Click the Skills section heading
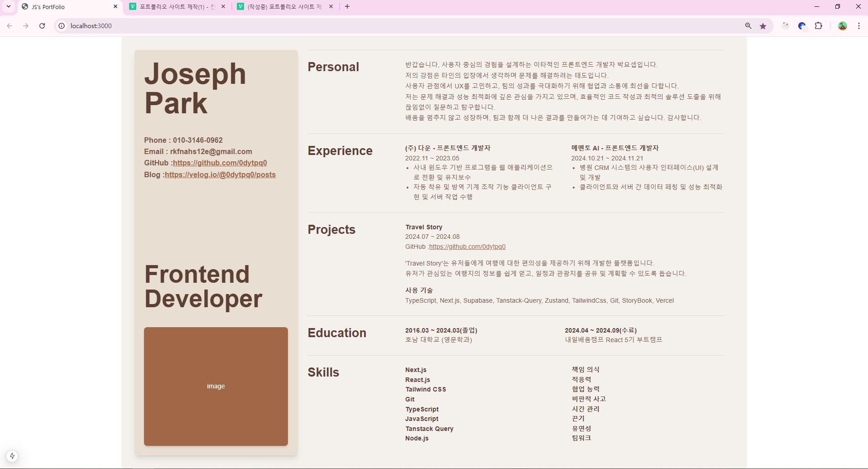Image resolution: width=868 pixels, height=469 pixels. pos(323,372)
